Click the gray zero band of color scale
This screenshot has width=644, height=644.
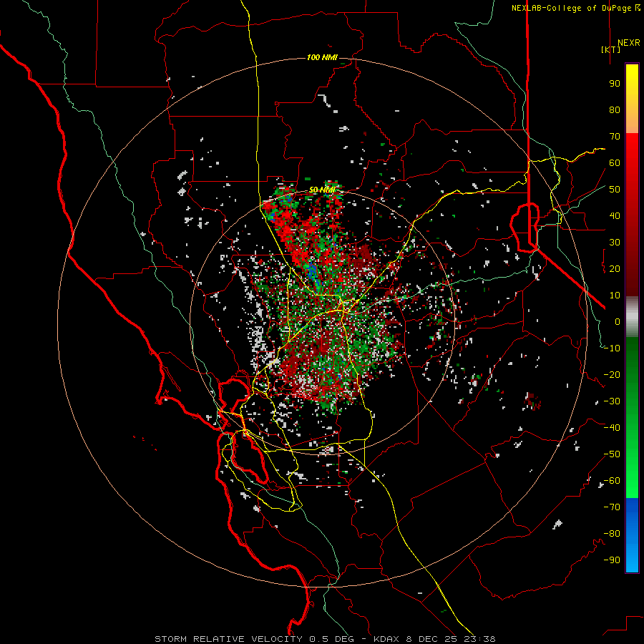point(632,317)
